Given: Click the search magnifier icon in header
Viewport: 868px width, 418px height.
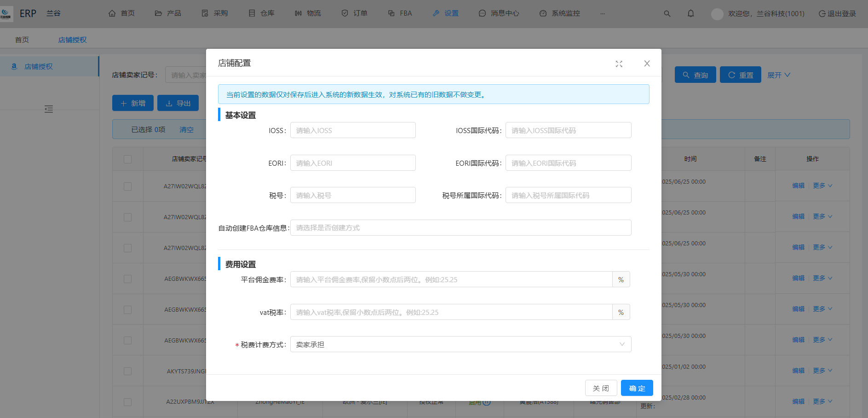Looking at the screenshot, I should click(667, 14).
